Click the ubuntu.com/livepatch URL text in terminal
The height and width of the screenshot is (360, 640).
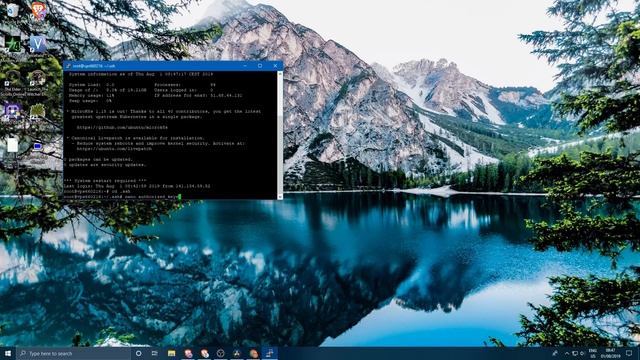pyautogui.click(x=114, y=149)
